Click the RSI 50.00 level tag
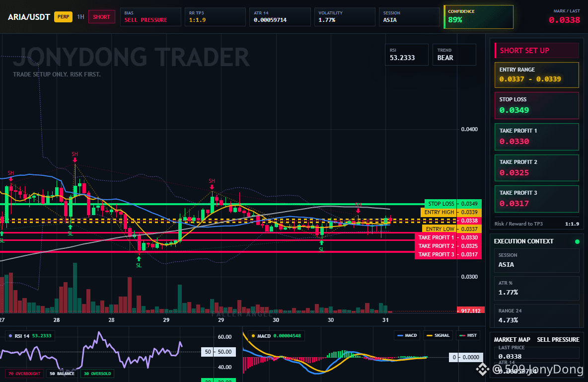This screenshot has width=588, height=382. (219, 352)
